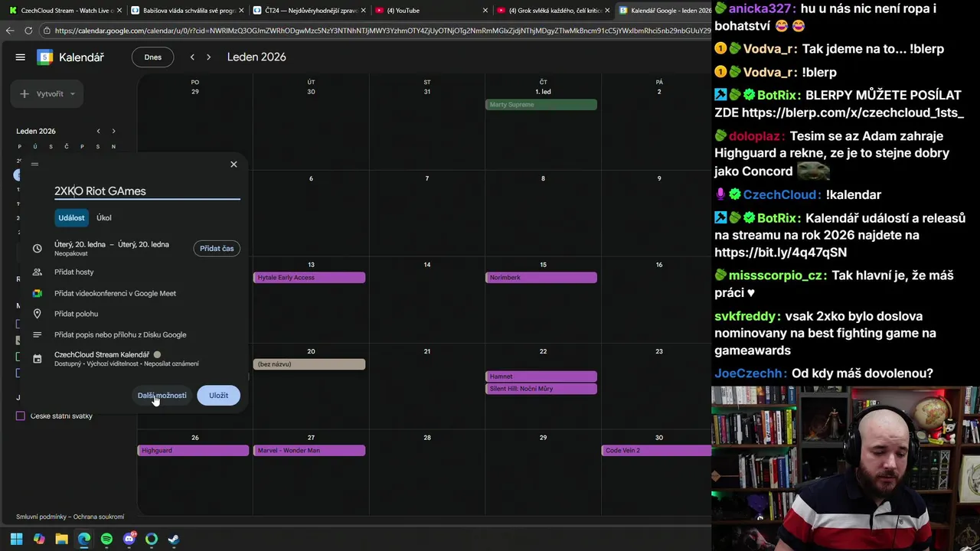Click the calendar icon beside CzechCloud Stream Kalendář
Image resolution: width=980 pixels, height=551 pixels.
tap(37, 359)
